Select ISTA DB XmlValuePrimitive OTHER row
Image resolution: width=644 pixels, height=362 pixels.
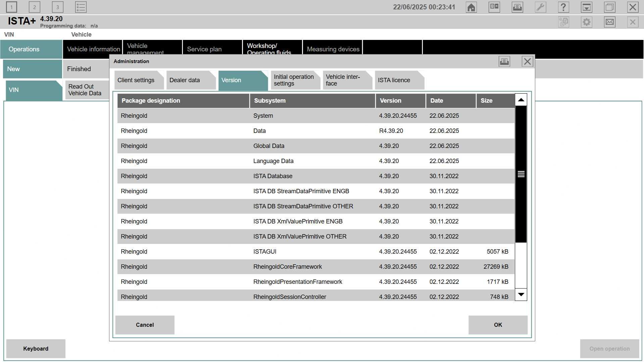pos(316,237)
